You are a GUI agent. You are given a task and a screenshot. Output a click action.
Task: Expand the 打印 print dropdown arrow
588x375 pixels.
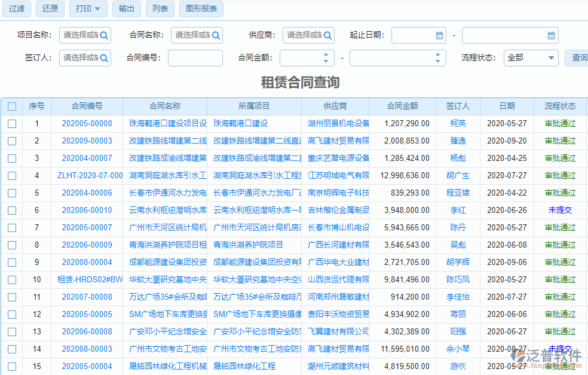coord(97,9)
